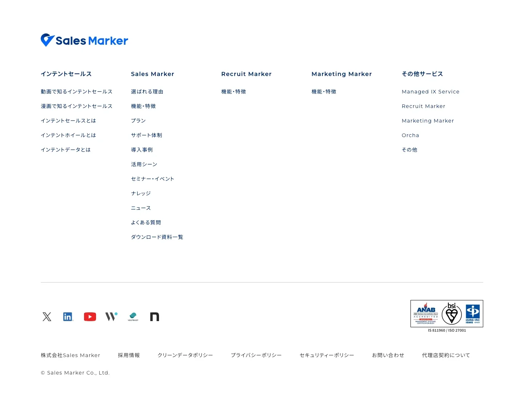The image size is (524, 420).
Task: Open the 導入事例 link
Action: 142,150
